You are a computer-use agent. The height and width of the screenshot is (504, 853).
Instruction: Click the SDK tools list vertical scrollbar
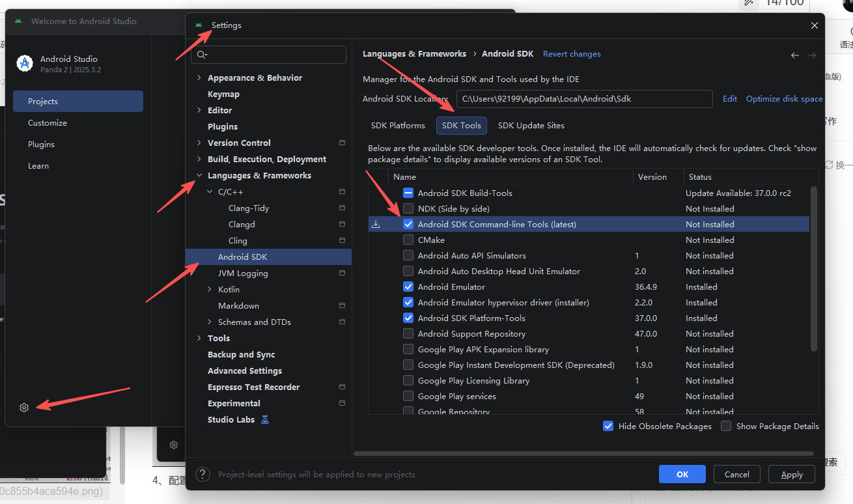click(x=813, y=268)
